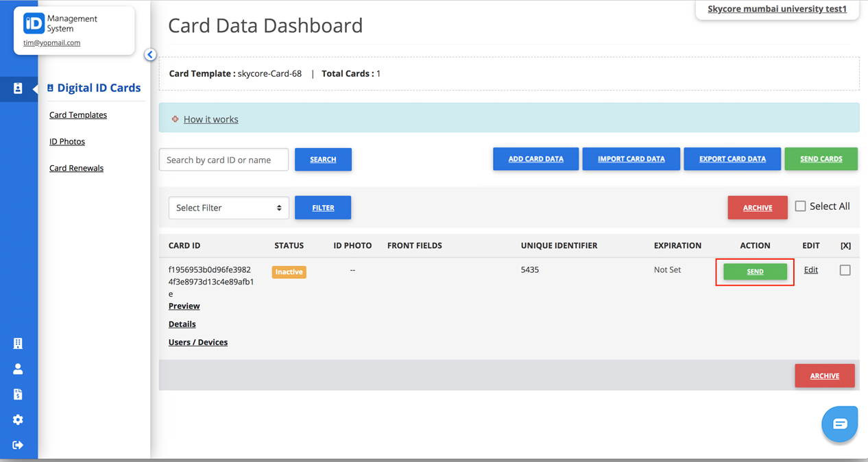This screenshot has height=462, width=868.
Task: Click IMPORT CARD DATA button
Action: point(631,159)
